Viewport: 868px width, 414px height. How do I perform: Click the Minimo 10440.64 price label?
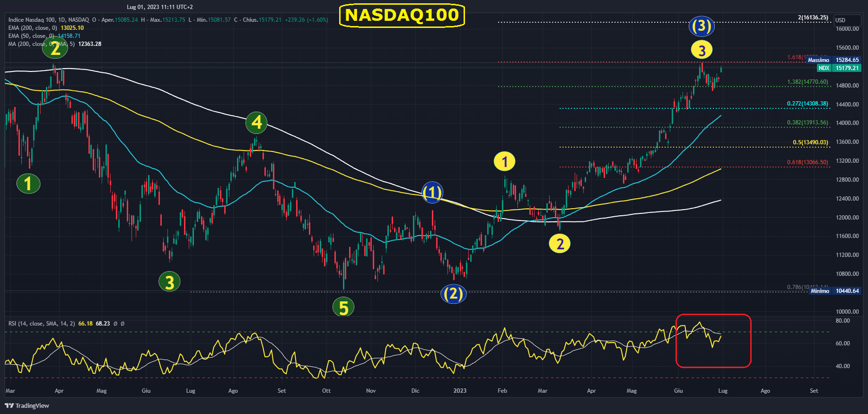click(x=835, y=291)
